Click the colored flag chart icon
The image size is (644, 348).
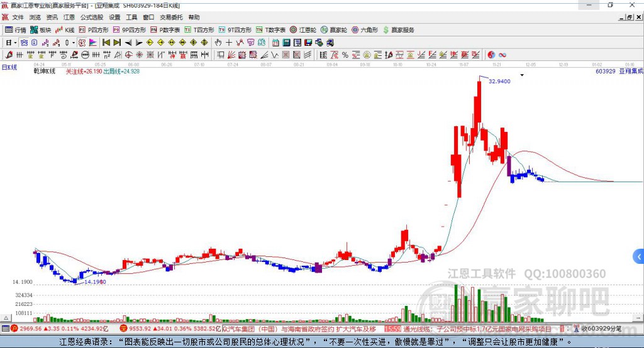point(93,43)
